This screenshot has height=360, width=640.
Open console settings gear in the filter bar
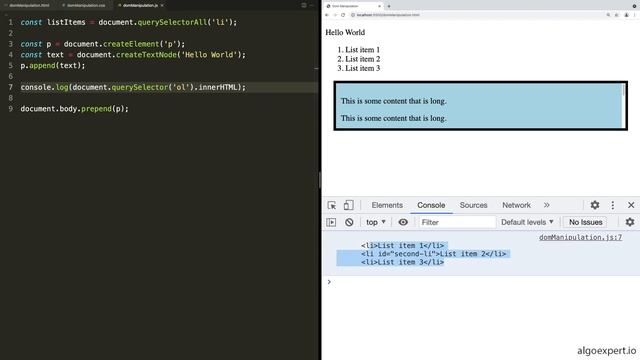pyautogui.click(x=630, y=222)
